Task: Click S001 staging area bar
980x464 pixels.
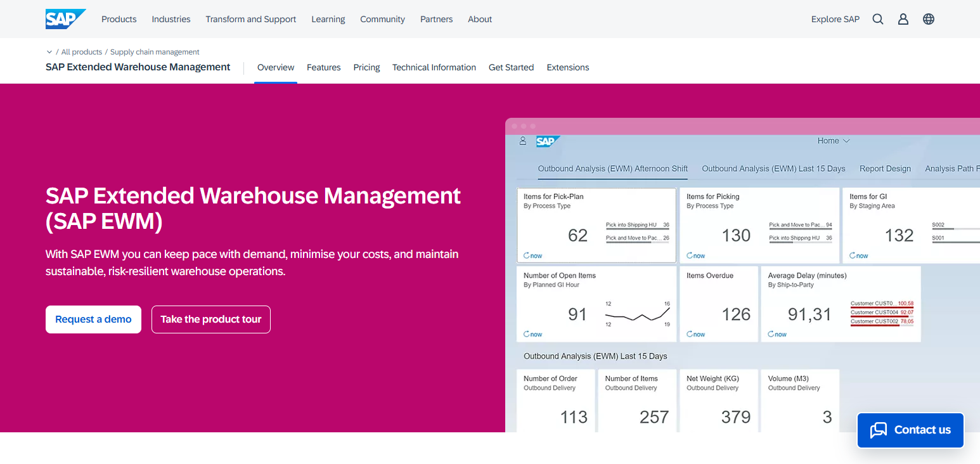Action: [956, 240]
